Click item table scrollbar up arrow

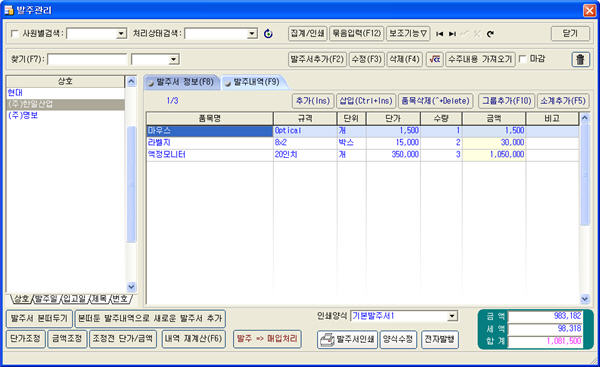coord(585,118)
